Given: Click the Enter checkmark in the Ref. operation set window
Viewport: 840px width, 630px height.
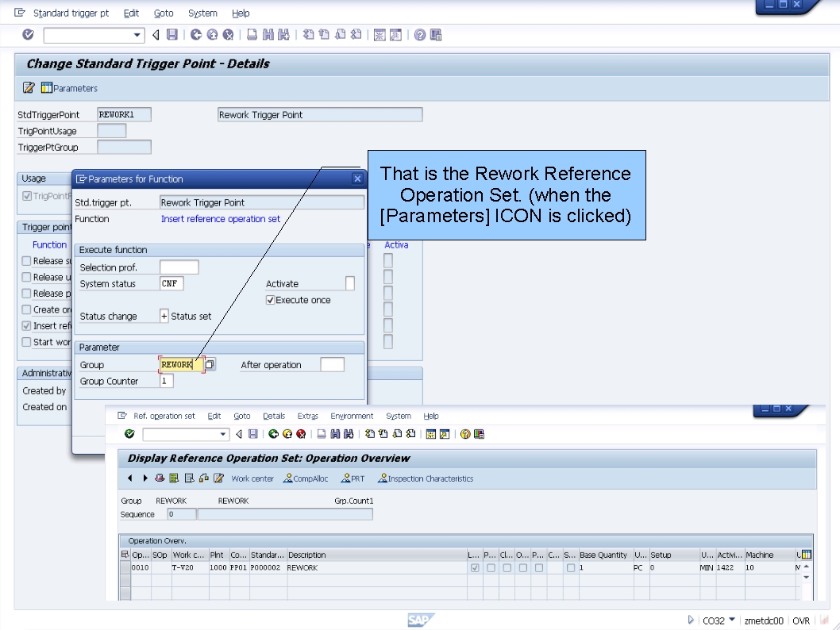Looking at the screenshot, I should [129, 434].
